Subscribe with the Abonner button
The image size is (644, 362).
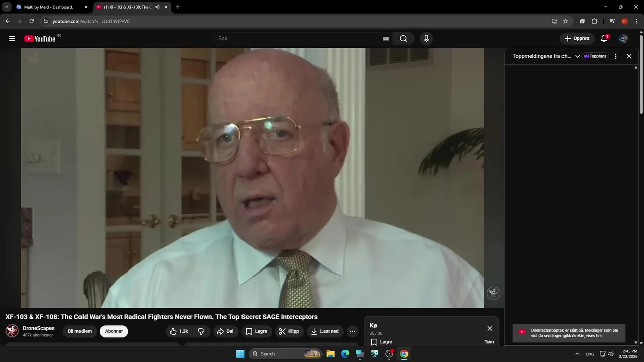click(114, 331)
